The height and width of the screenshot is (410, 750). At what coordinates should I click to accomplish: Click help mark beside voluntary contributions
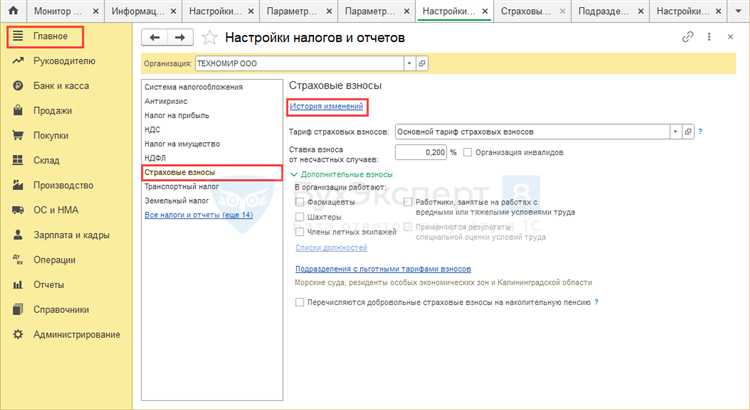pyautogui.click(x=596, y=302)
